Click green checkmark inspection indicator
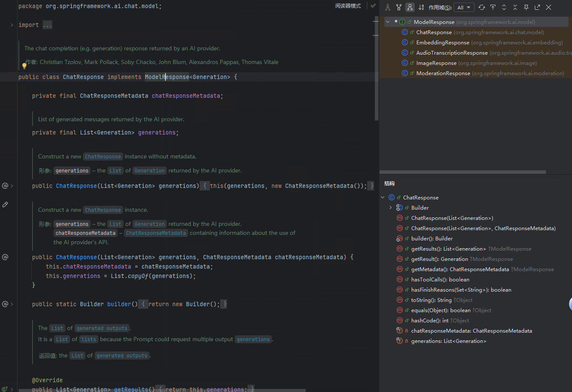The width and height of the screenshot is (572, 392). coord(373,6)
